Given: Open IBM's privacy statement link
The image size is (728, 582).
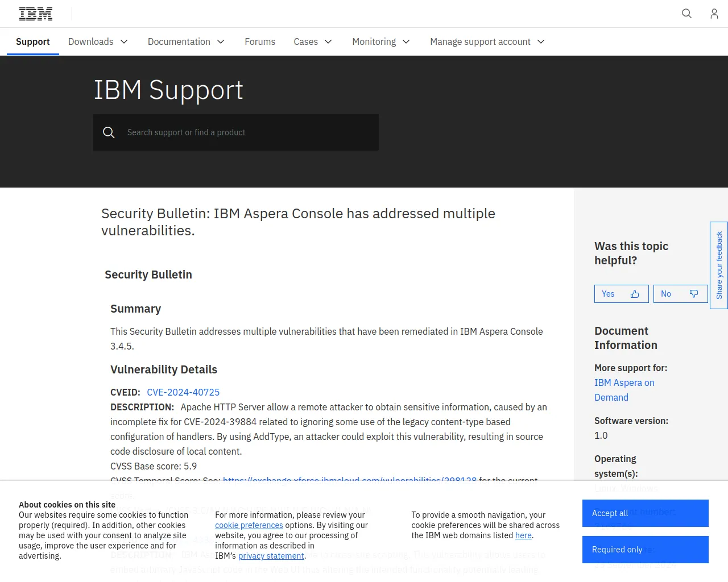Looking at the screenshot, I should click(x=271, y=556).
